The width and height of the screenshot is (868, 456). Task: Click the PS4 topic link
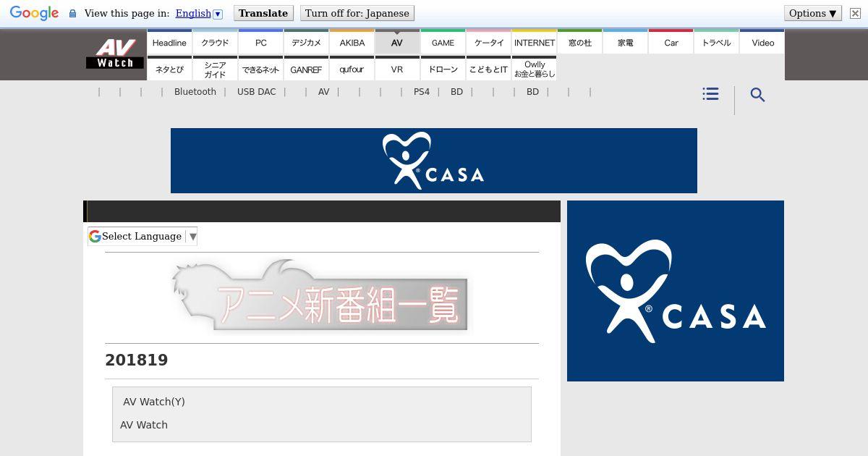(x=422, y=92)
